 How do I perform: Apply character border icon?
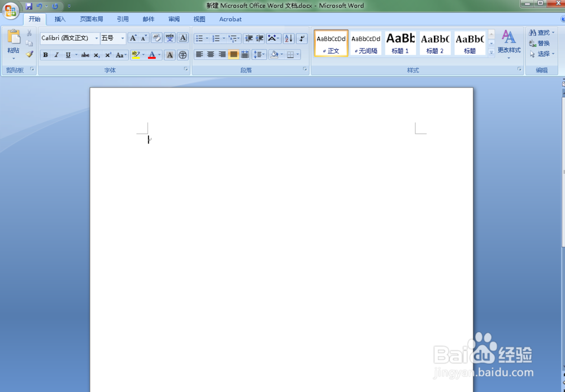(x=182, y=38)
